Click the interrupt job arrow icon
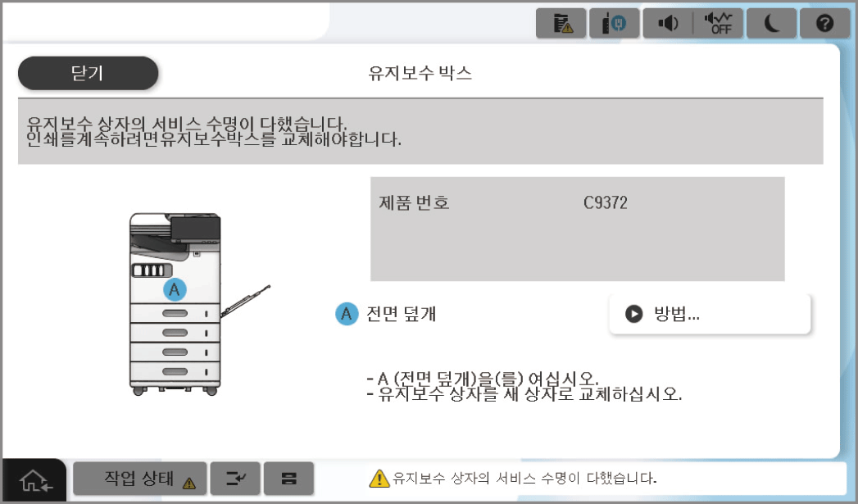This screenshot has height=504, width=858. 235,479
